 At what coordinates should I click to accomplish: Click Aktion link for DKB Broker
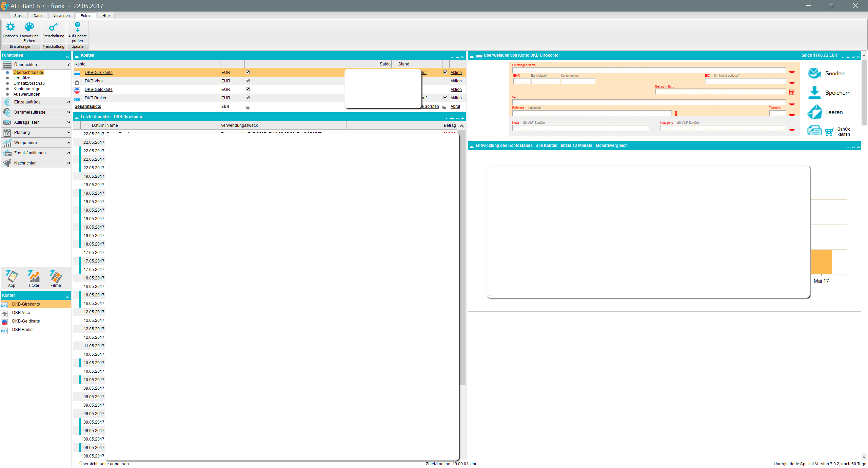(456, 98)
